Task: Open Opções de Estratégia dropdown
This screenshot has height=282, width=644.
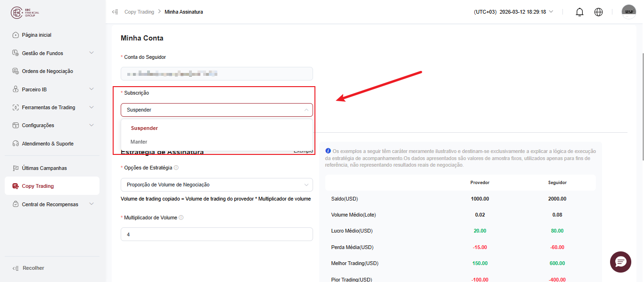Action: coord(217,185)
